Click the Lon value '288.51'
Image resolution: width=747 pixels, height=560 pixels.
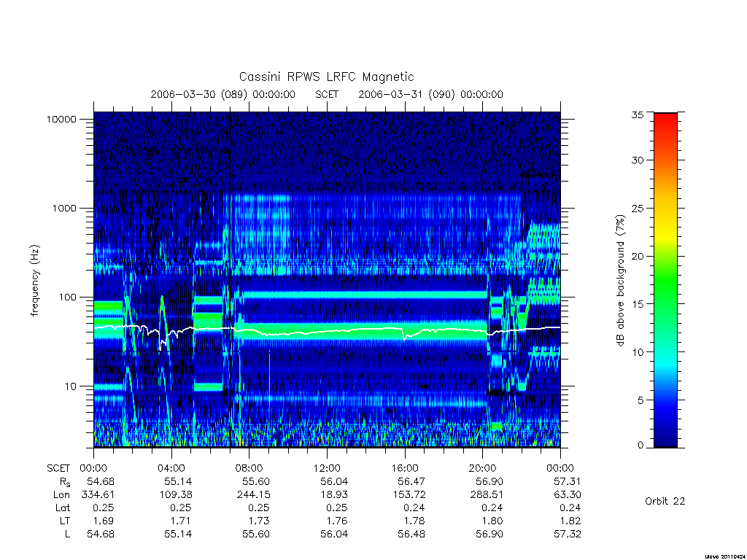click(487, 495)
